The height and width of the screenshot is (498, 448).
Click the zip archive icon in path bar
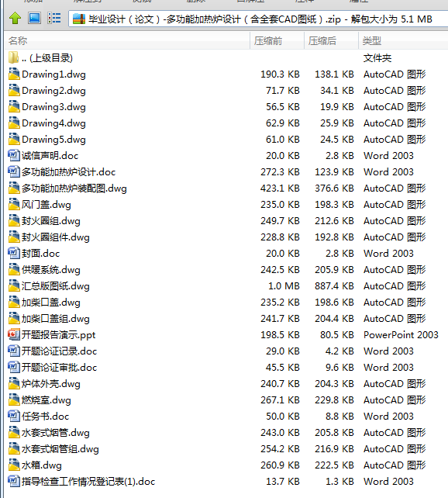79,19
